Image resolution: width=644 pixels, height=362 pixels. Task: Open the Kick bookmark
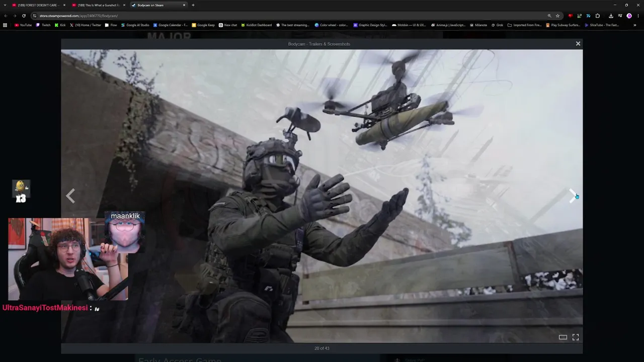(x=60, y=25)
